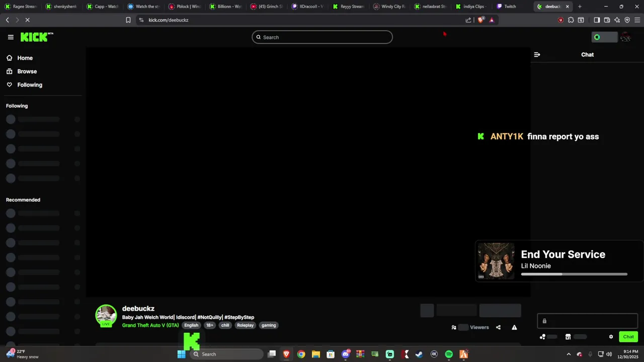Open Discord from the taskbar
This screenshot has width=644, height=362.
point(346,354)
